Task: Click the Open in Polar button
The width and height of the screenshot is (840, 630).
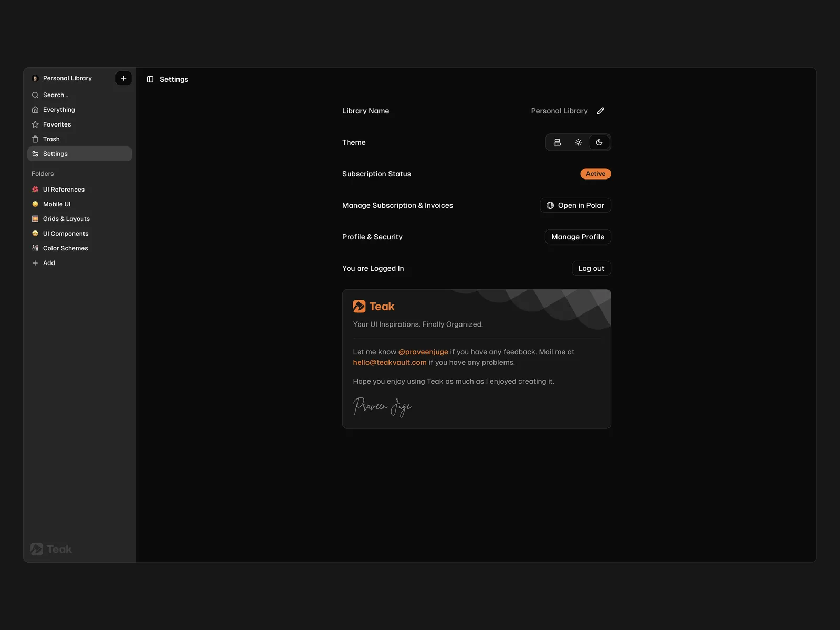Action: click(x=575, y=205)
